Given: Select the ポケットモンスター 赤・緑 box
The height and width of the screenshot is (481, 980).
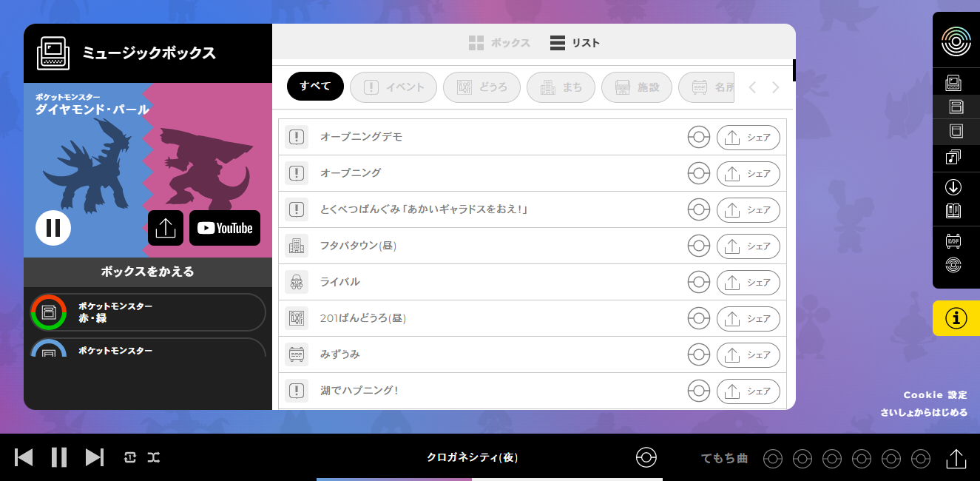Looking at the screenshot, I should 148,312.
